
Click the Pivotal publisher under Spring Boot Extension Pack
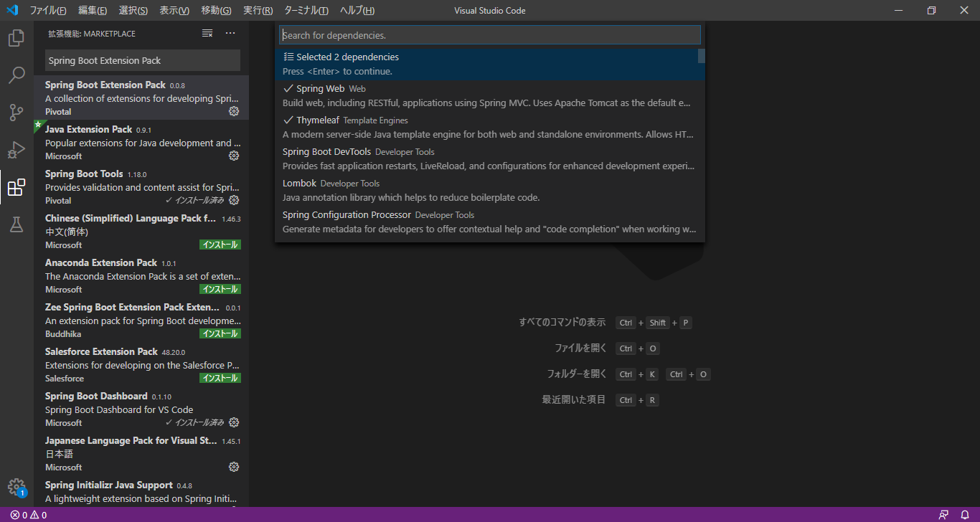click(58, 112)
